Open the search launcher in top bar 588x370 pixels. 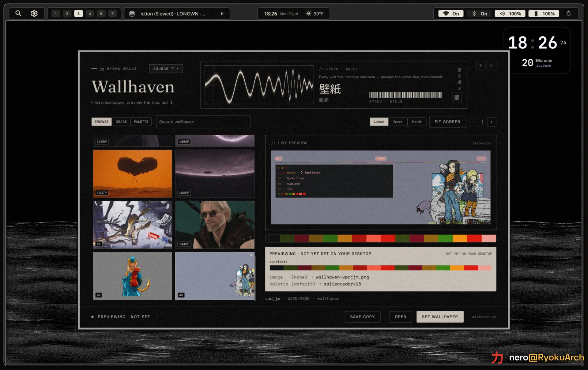[18, 13]
